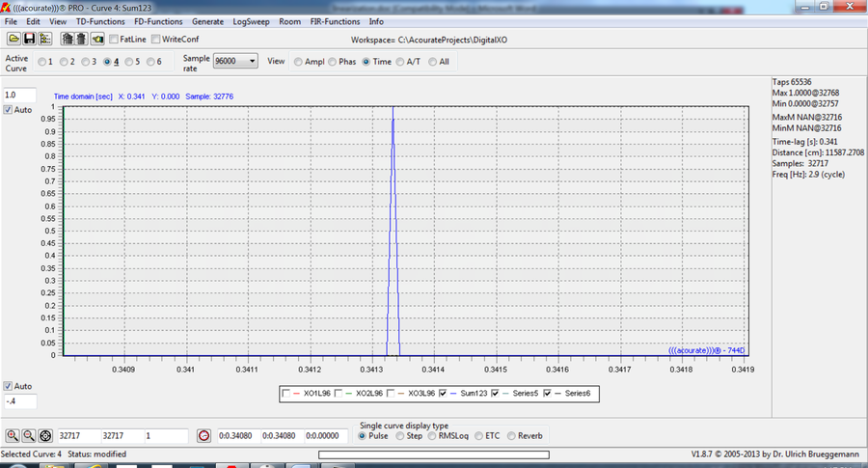The height and width of the screenshot is (468, 868).
Task: Click the sample count field showing 1
Action: click(x=166, y=436)
